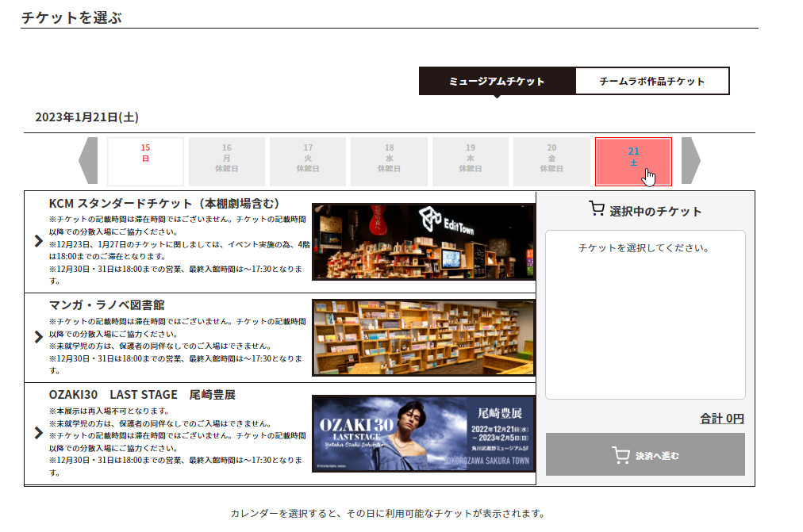This screenshot has width=803, height=532.
Task: Open the manga library shelves image
Action: 424,338
